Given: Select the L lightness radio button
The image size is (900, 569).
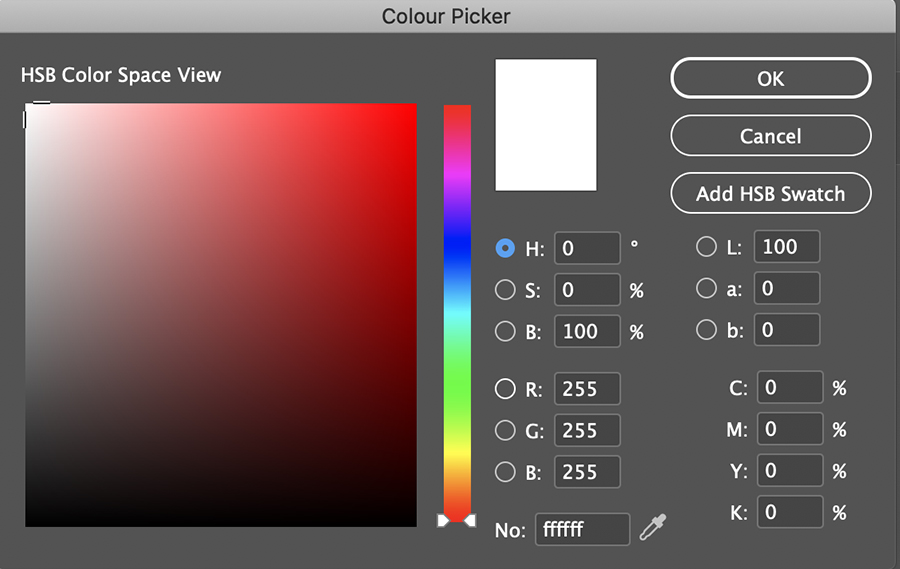Looking at the screenshot, I should pos(706,247).
